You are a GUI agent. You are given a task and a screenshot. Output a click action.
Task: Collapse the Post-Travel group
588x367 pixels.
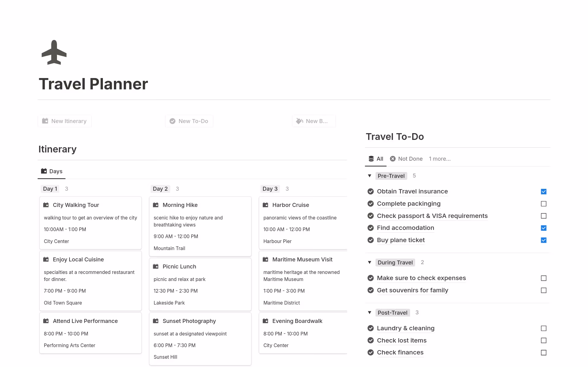point(369,313)
